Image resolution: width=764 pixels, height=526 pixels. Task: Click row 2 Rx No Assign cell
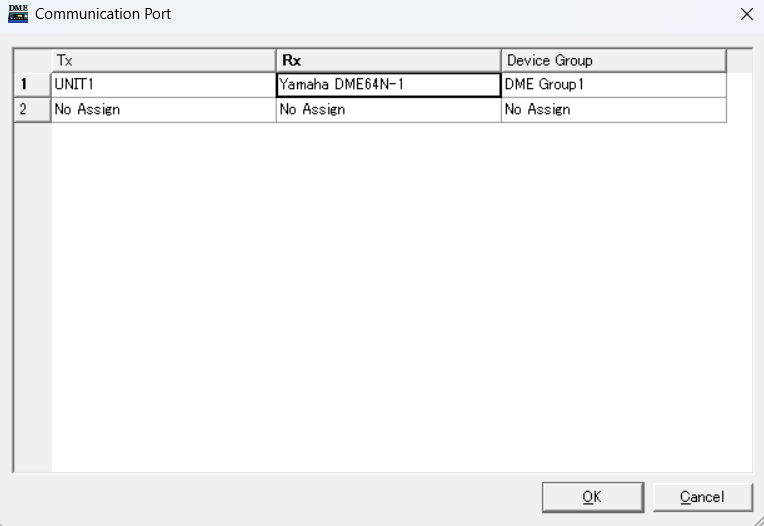388,110
